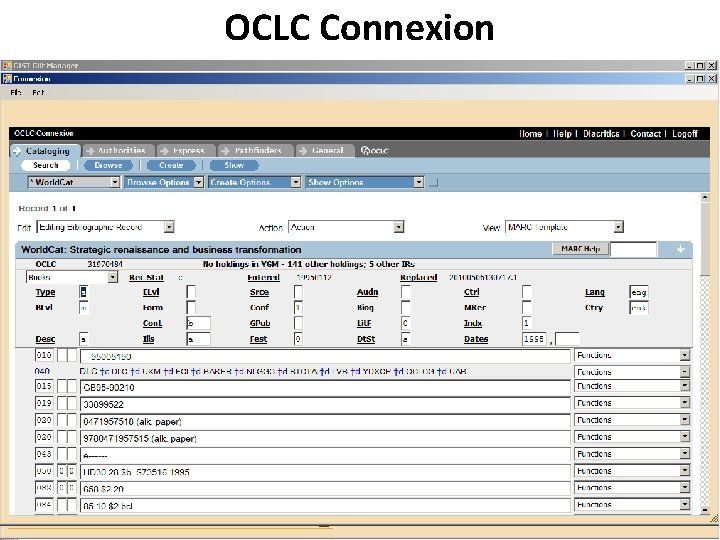Click the Lang value input box
The image size is (720, 540).
639,292
